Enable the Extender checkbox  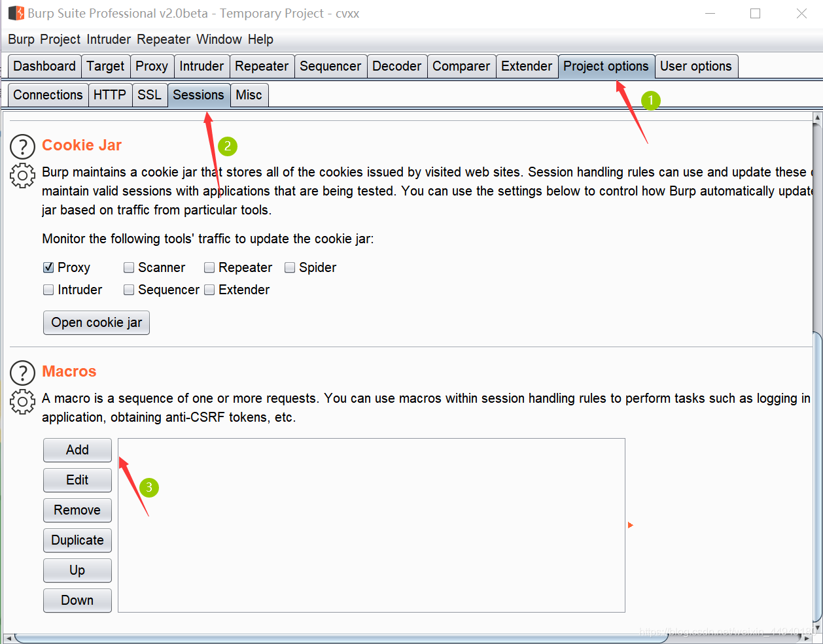pos(209,290)
